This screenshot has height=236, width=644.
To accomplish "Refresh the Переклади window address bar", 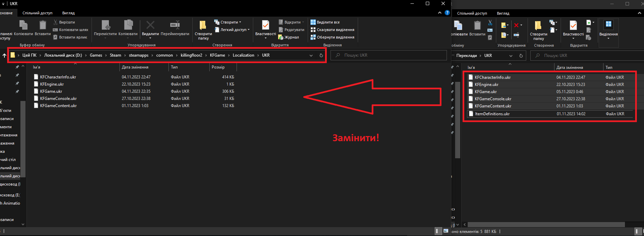I will tap(521, 56).
